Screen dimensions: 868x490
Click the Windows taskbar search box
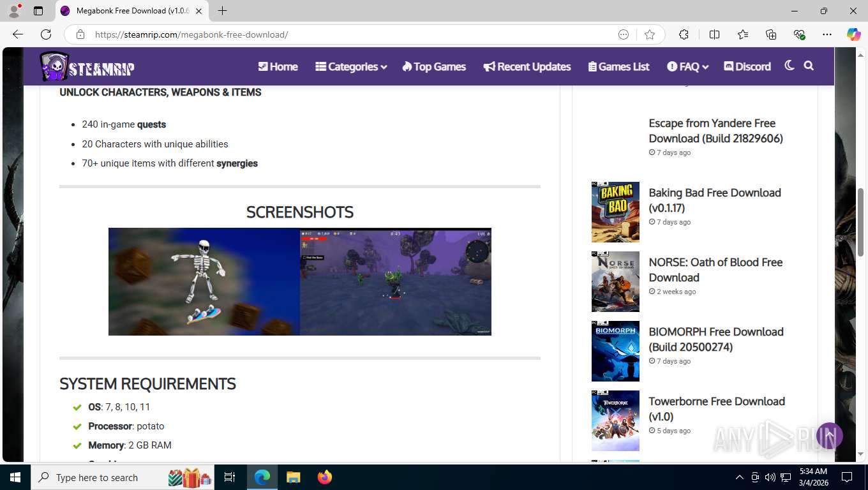point(123,477)
